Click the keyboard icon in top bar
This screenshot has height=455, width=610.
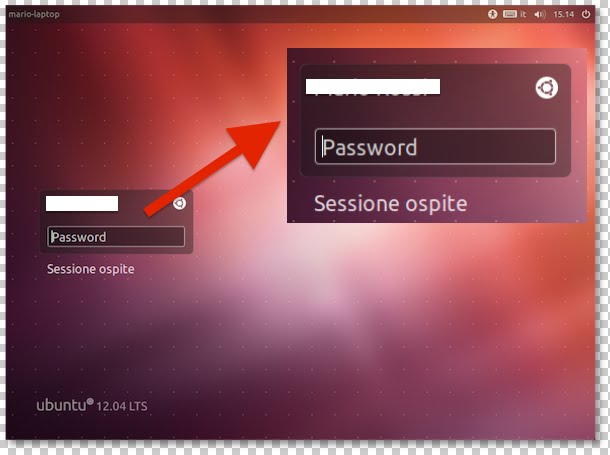point(509,14)
